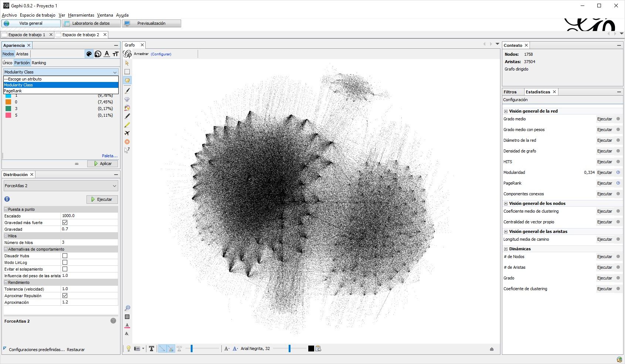Select the color palette appearance icon
Screen dimensions: 625x364
[89, 54]
